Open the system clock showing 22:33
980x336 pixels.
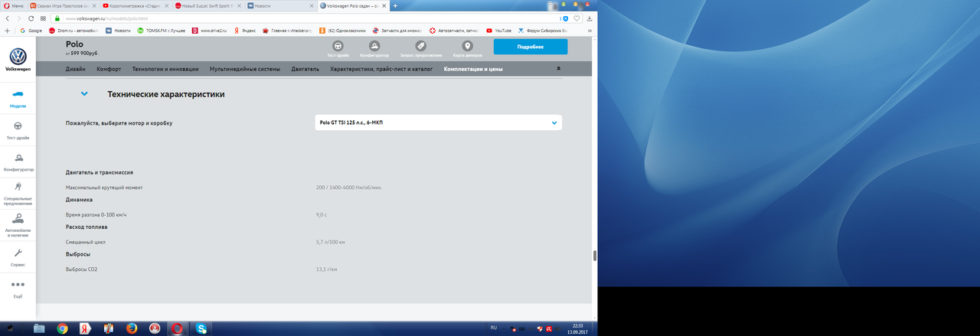[577, 328]
